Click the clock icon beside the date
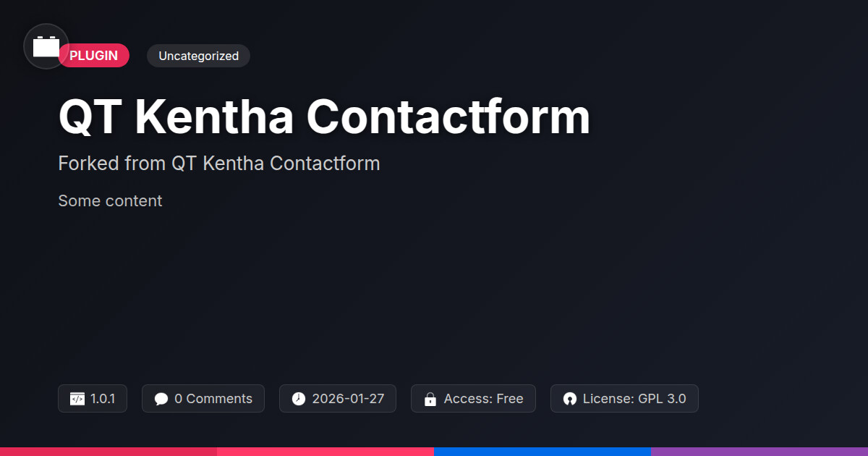The height and width of the screenshot is (456, 868). coord(299,399)
